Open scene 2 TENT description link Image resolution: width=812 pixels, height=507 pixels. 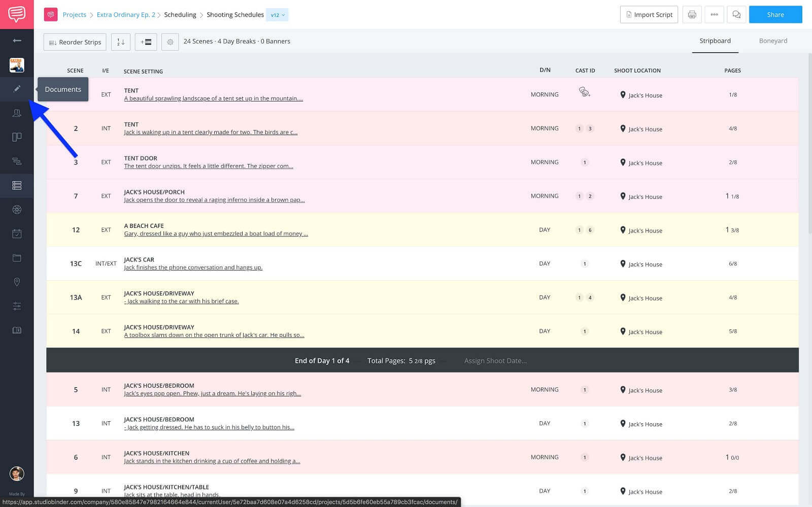[211, 132]
